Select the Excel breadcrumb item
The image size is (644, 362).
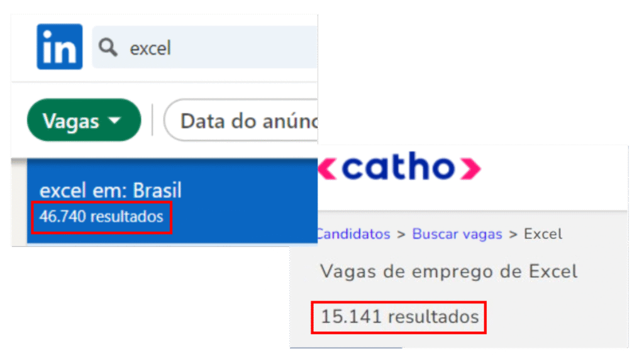click(543, 234)
